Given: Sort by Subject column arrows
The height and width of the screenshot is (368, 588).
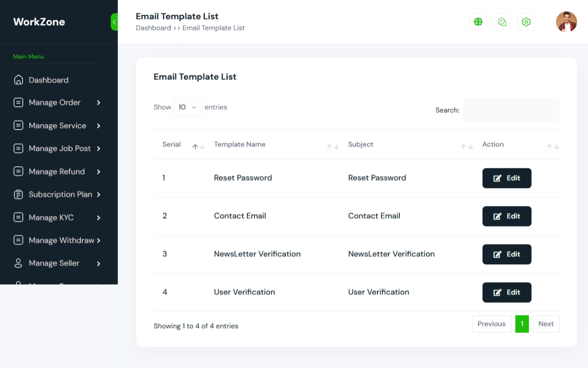Looking at the screenshot, I should click(x=467, y=147).
